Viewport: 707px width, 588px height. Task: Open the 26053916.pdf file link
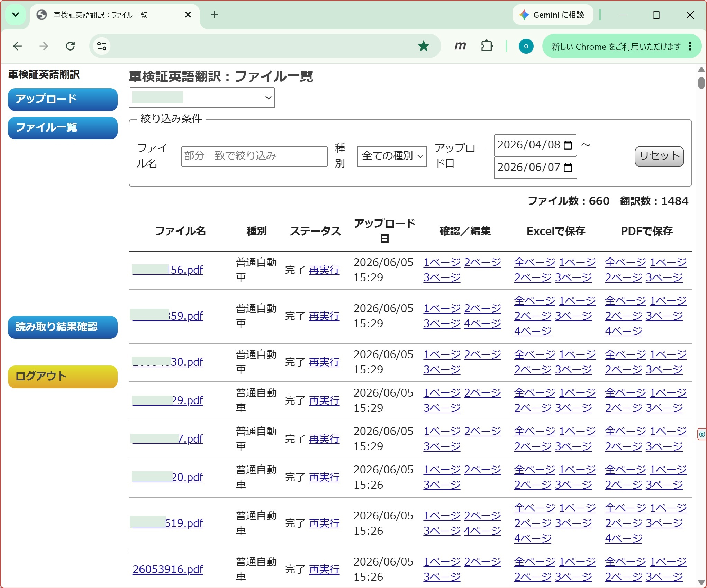pyautogui.click(x=167, y=569)
